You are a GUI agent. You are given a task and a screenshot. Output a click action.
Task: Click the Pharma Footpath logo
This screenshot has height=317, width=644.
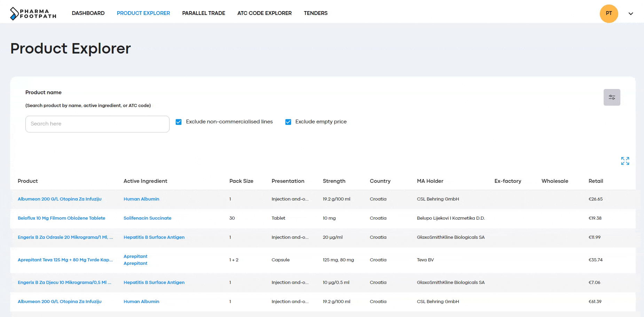pyautogui.click(x=33, y=14)
